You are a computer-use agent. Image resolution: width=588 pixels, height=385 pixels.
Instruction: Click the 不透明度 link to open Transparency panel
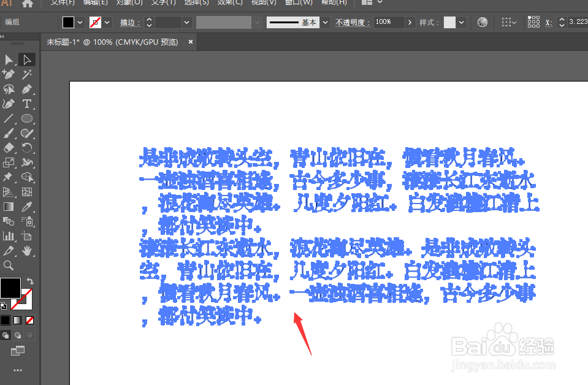coord(353,22)
